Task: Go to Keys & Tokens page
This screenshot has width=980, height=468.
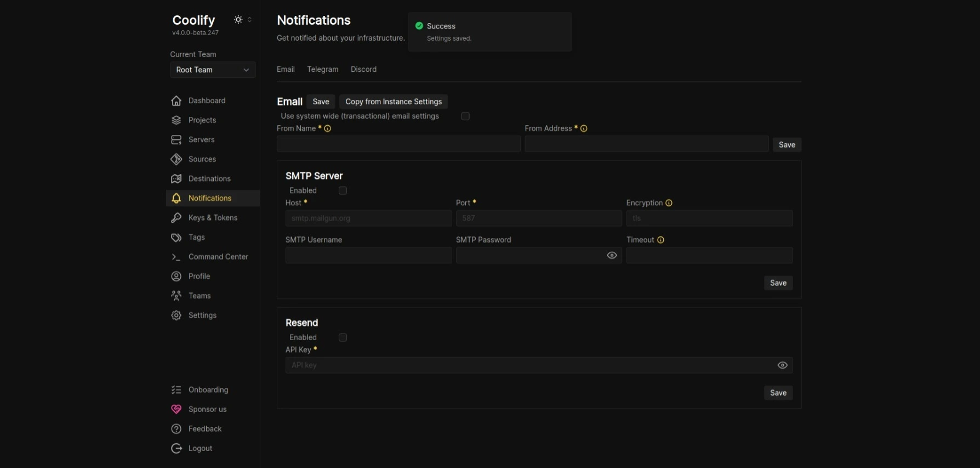Action: point(213,218)
